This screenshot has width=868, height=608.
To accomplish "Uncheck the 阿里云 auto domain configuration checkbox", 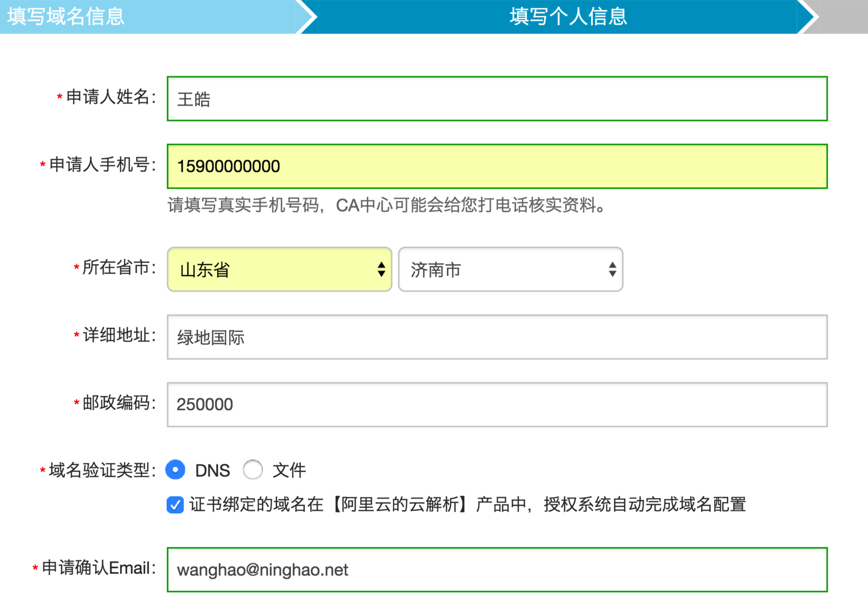I will point(175,505).
